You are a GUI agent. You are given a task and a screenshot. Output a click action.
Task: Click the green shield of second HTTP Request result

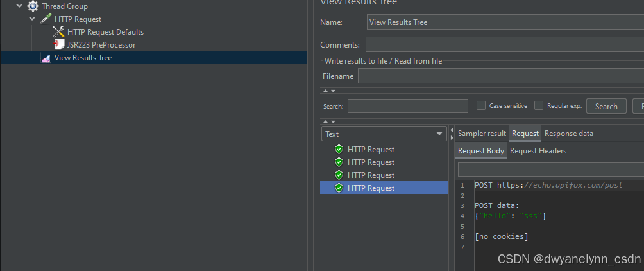pos(339,162)
